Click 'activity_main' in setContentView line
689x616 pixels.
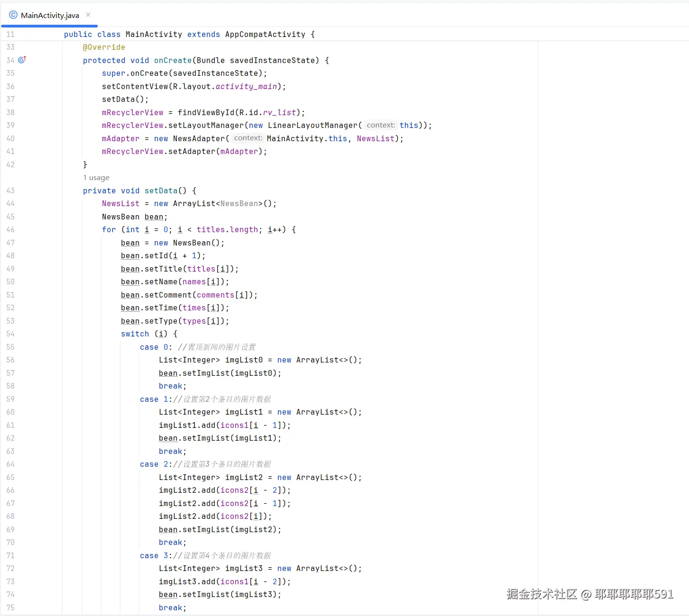[x=246, y=86]
